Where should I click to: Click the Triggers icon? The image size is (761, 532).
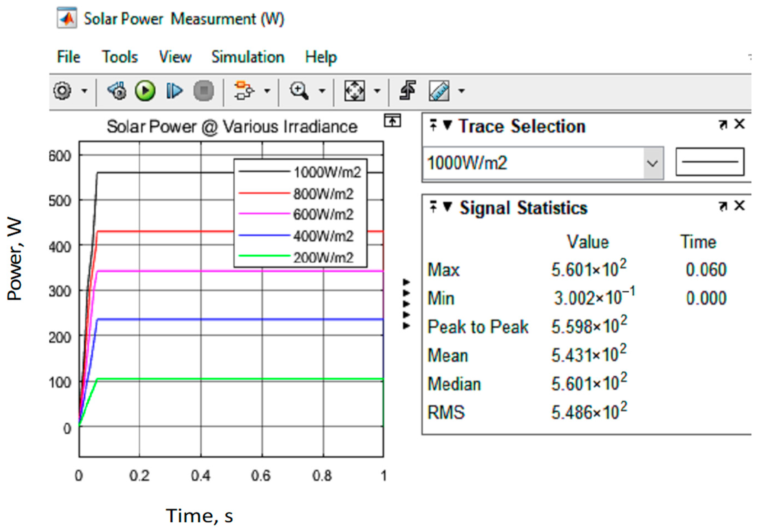(x=407, y=90)
